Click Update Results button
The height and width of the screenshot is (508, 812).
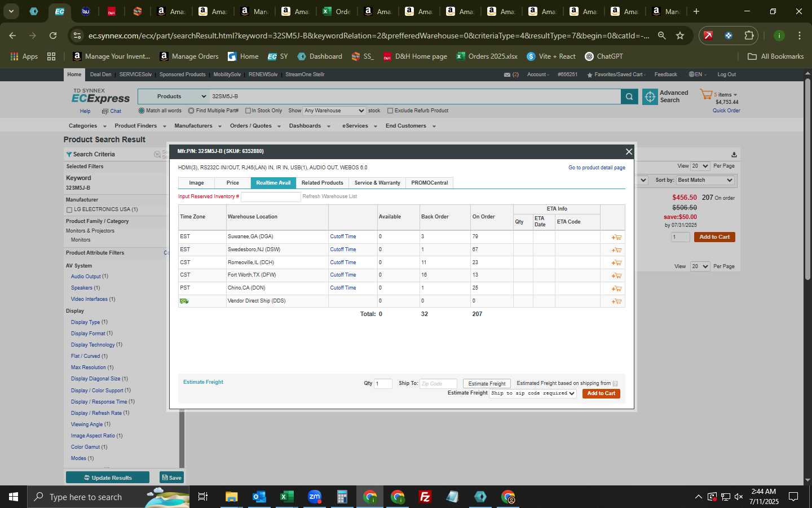pyautogui.click(x=108, y=478)
